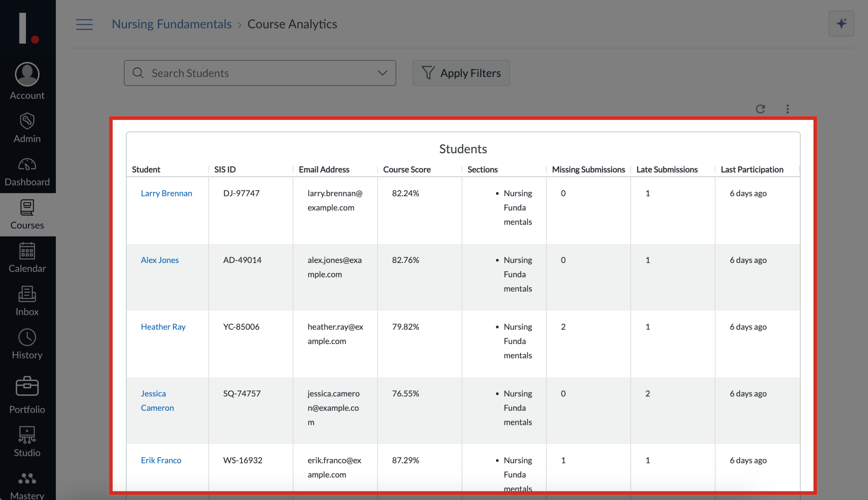Expand the Search Students dropdown arrow
The height and width of the screenshot is (500, 868).
[x=382, y=73]
